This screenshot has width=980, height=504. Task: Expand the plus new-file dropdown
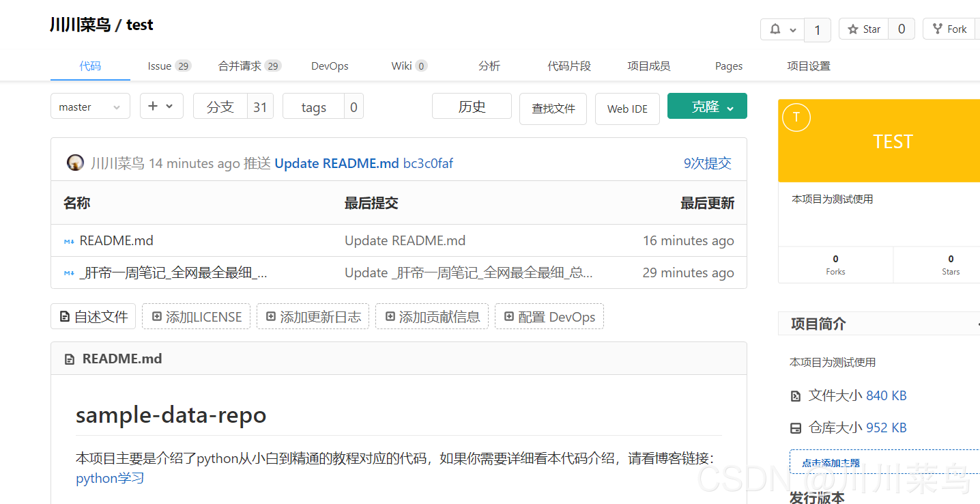[161, 107]
